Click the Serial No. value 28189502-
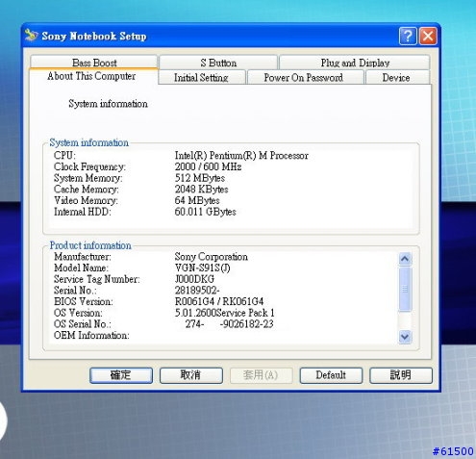This screenshot has width=476, height=459. [197, 291]
